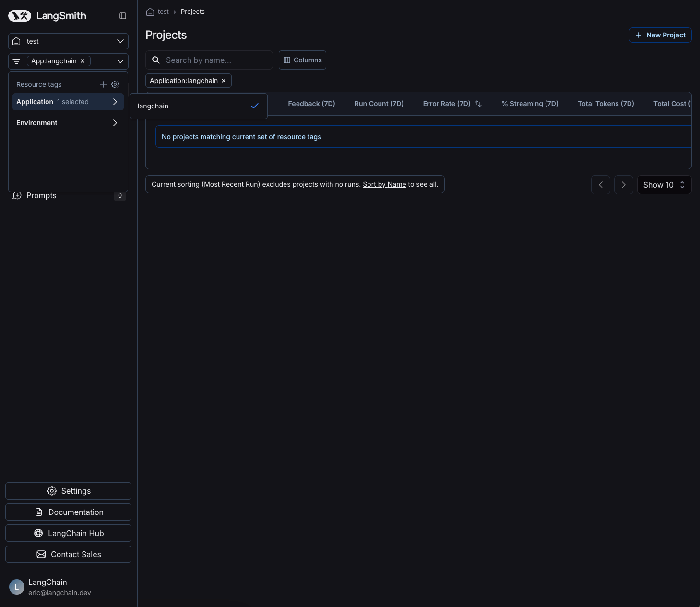
Task: Click the no projects matching message
Action: point(241,137)
